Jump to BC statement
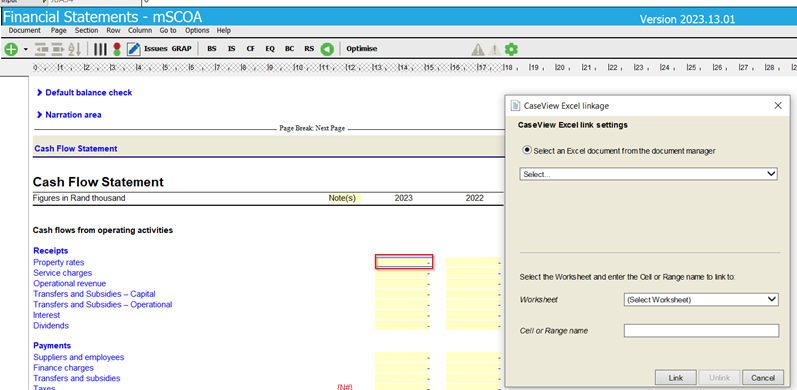This screenshot has height=390, width=797. 289,49
